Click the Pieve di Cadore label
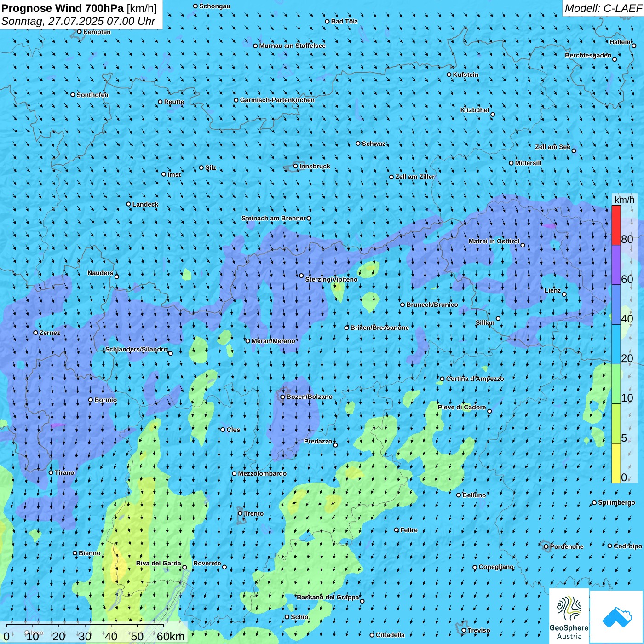The width and height of the screenshot is (644, 644). point(461,407)
